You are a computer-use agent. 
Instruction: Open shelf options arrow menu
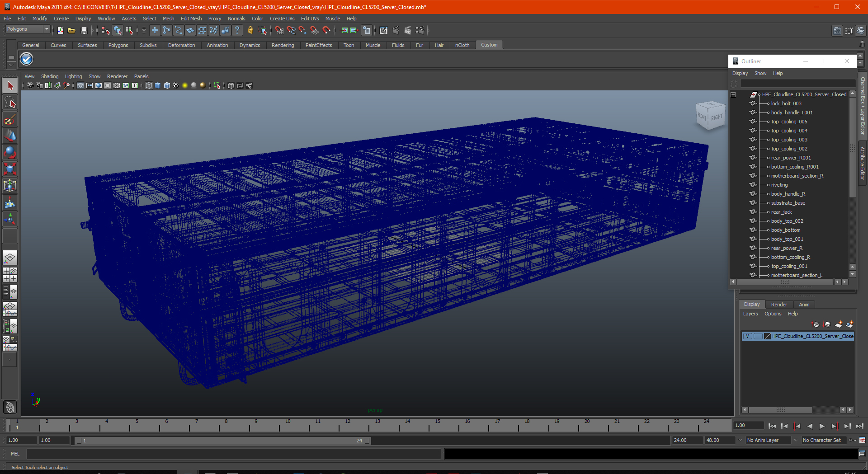coord(11,64)
